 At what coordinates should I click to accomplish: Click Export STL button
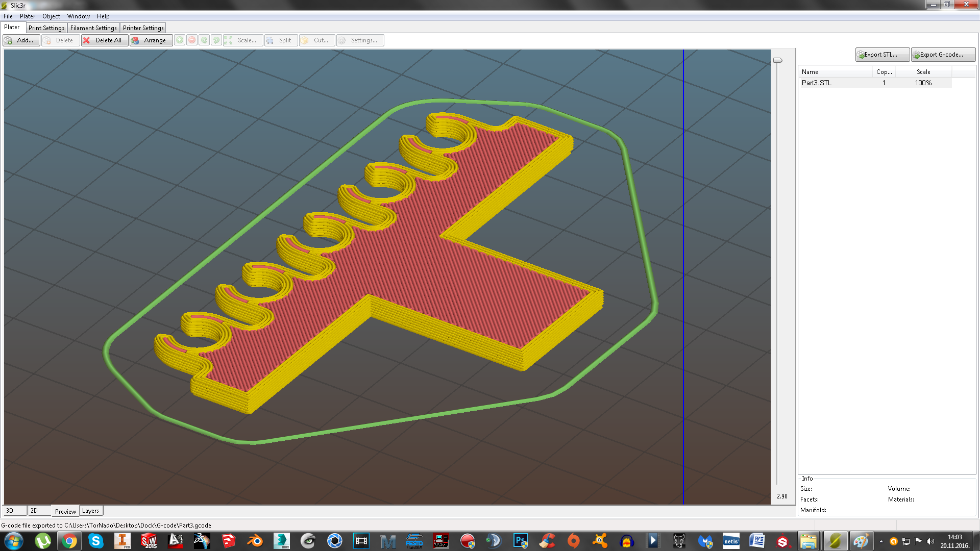[x=881, y=55]
